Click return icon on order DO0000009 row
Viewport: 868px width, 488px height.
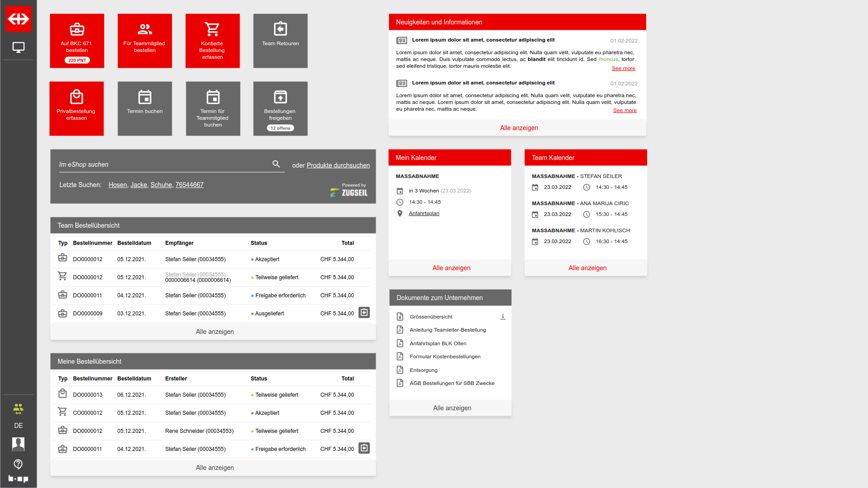[364, 313]
